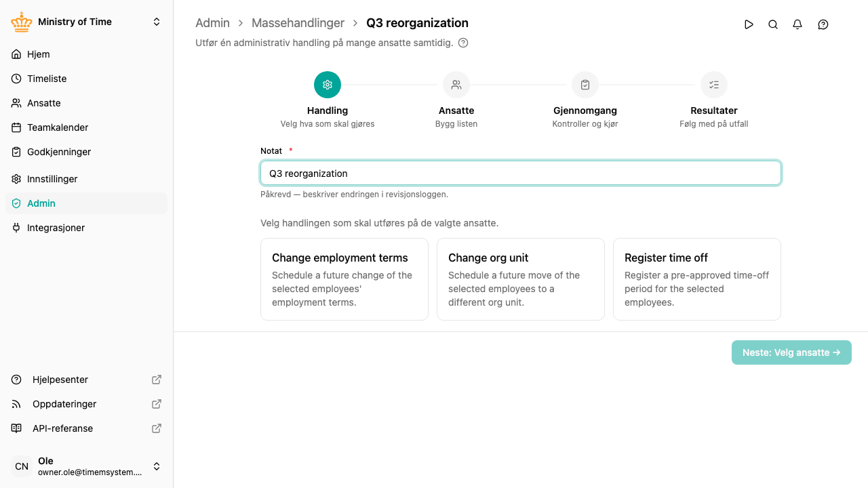The height and width of the screenshot is (488, 868).
Task: Jump to Ansatte step people icon
Action: coord(456,85)
